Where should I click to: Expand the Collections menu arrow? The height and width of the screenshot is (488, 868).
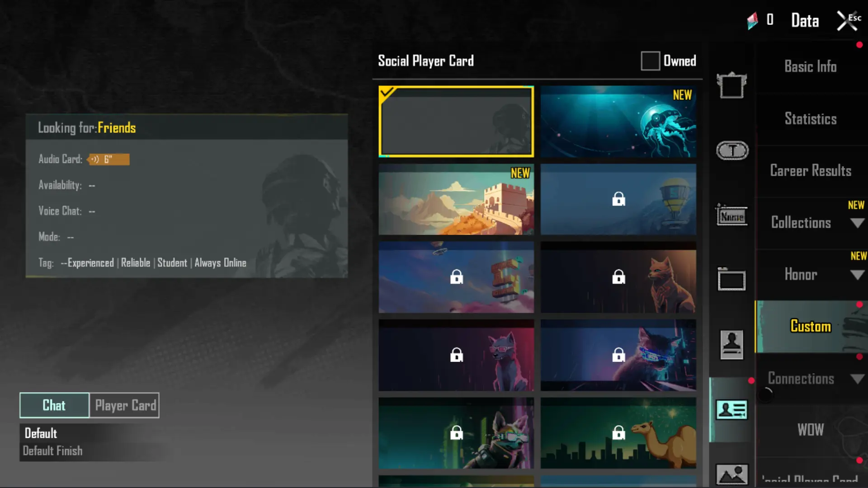pos(857,223)
